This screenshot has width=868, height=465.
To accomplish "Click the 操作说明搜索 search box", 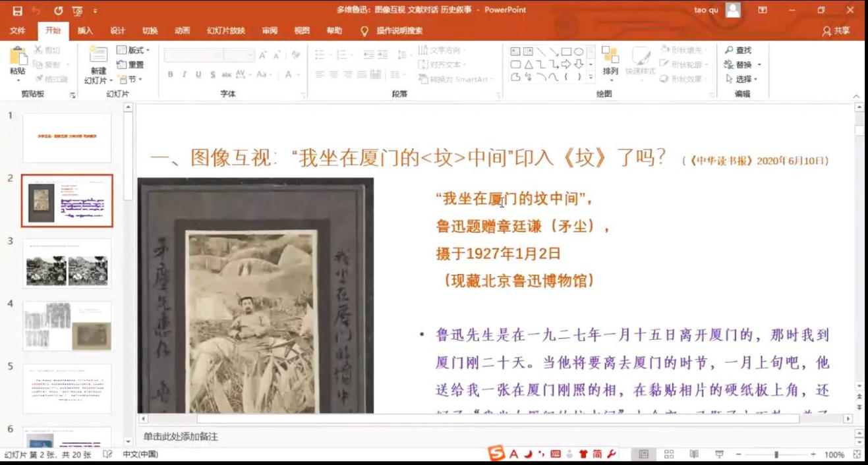I will point(399,31).
